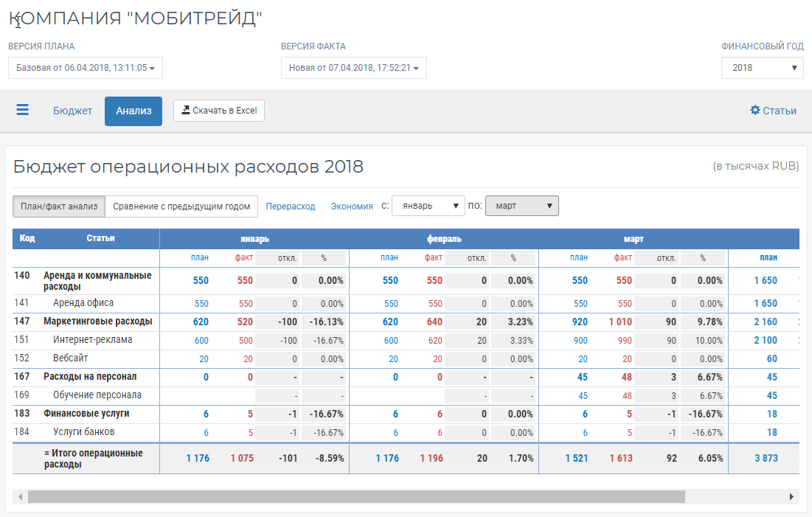Click the Перерасход filter link

click(x=291, y=207)
